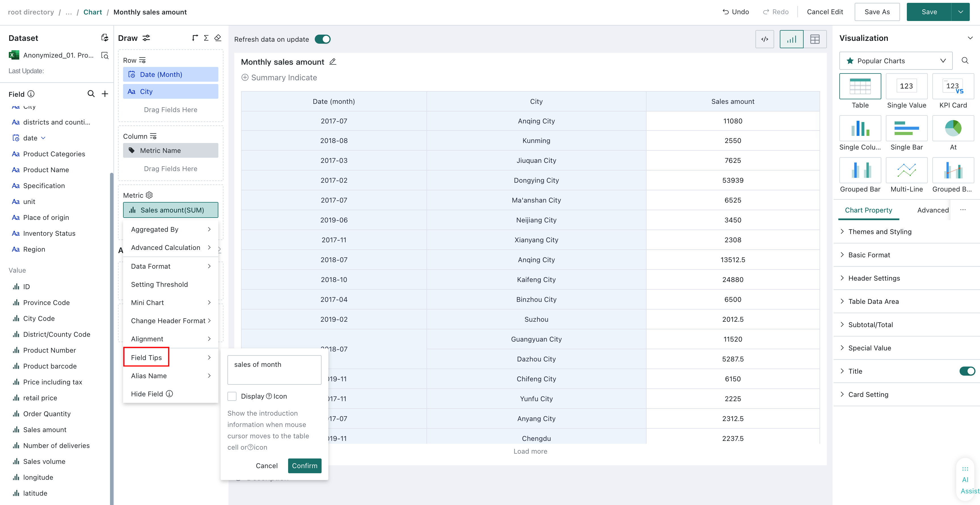Click the field tips text input
Screen dimensions: 980x505
[x=274, y=369]
